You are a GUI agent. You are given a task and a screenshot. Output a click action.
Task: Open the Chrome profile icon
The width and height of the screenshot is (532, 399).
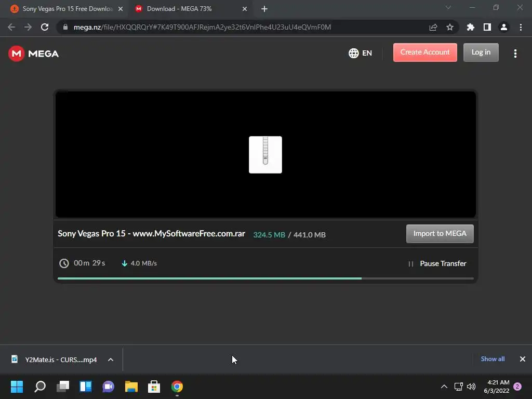pyautogui.click(x=504, y=27)
